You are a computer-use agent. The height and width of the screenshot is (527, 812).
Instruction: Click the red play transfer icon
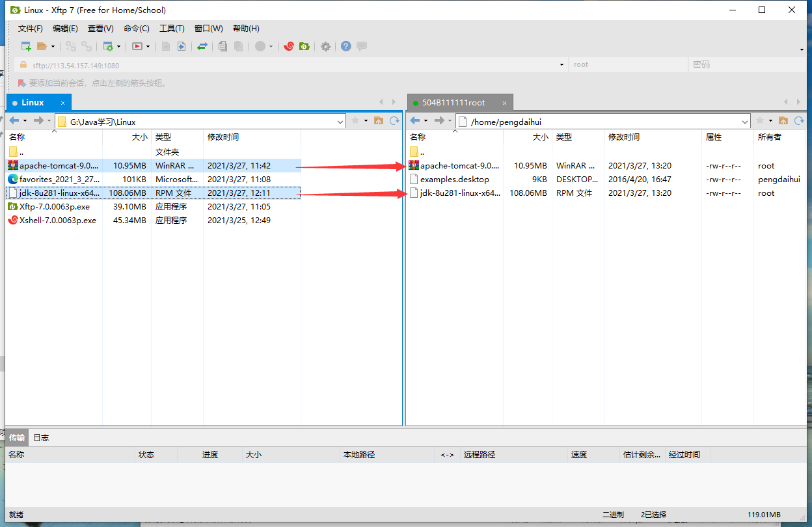point(137,46)
